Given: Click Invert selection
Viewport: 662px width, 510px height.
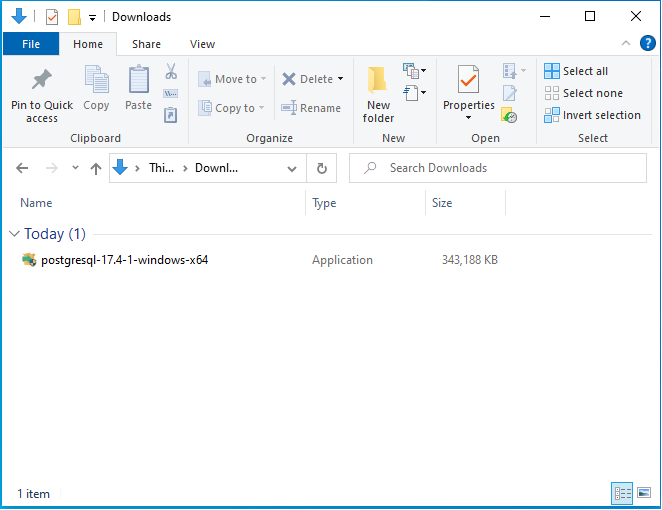Looking at the screenshot, I should [591, 115].
